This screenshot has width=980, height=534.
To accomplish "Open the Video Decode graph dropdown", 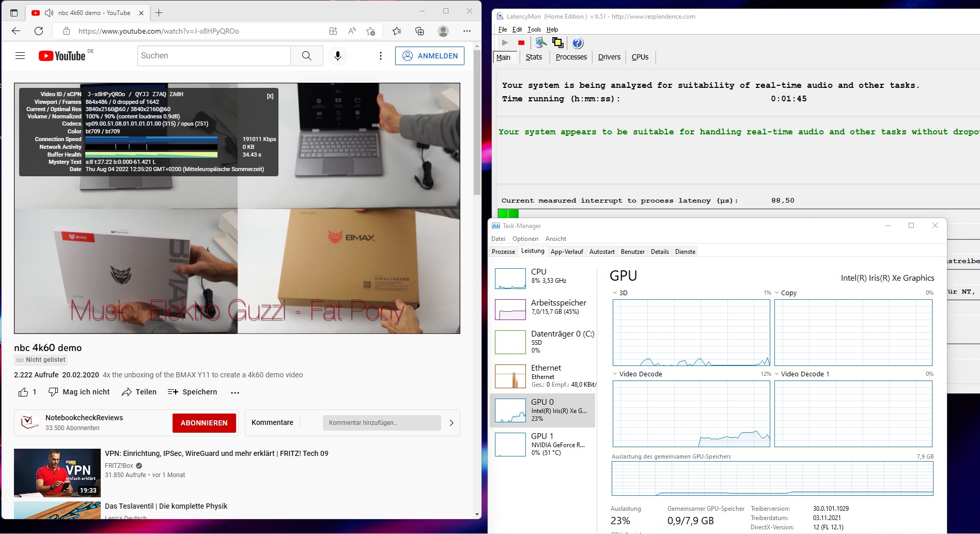I will [615, 374].
